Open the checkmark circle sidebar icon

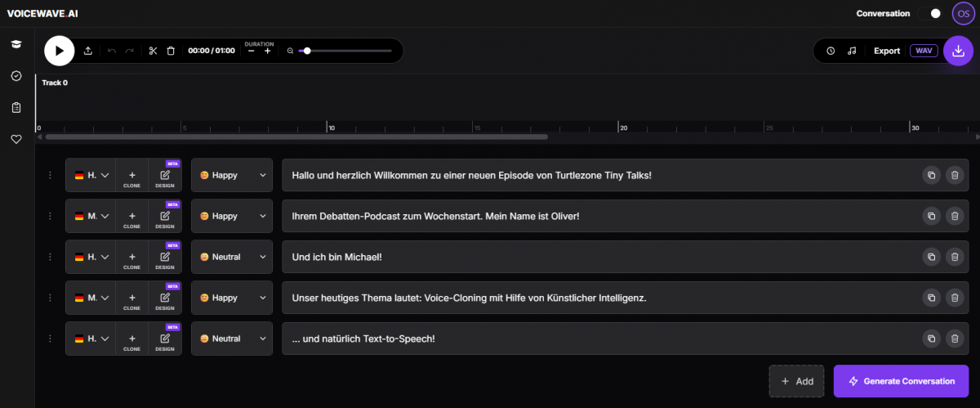16,75
